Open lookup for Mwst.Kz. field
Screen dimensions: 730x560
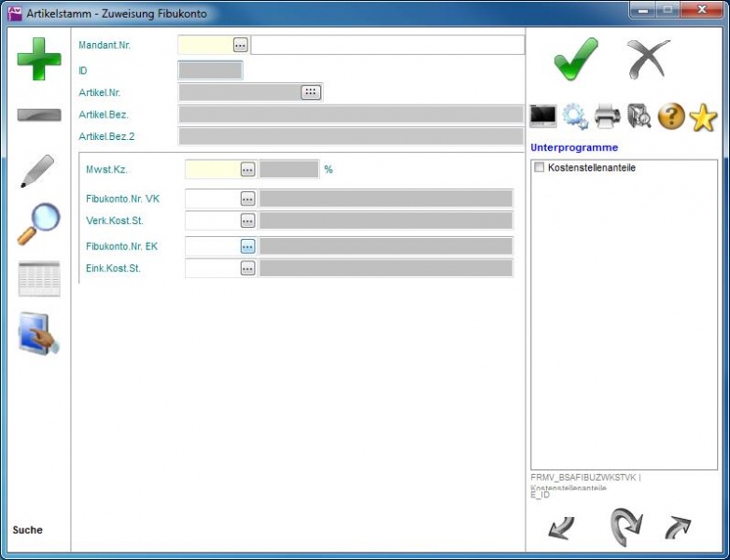click(x=247, y=170)
